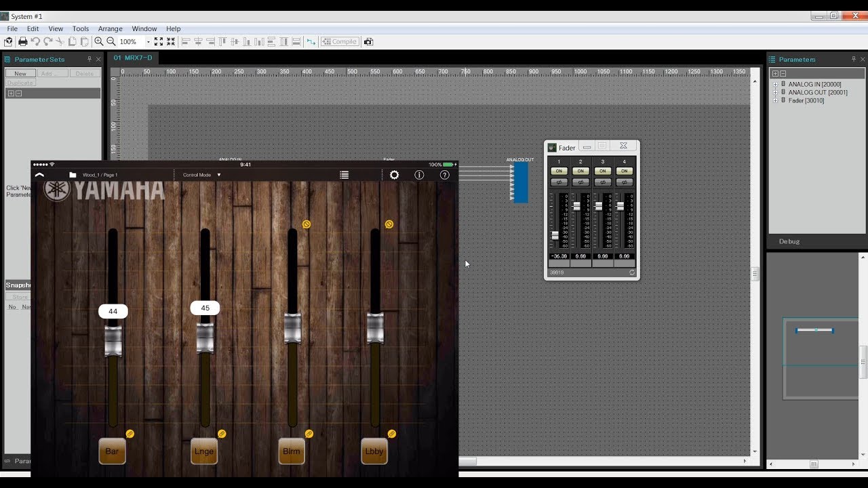Image resolution: width=868 pixels, height=488 pixels.
Task: Toggle the ON button for fader channel 3
Action: 602,171
